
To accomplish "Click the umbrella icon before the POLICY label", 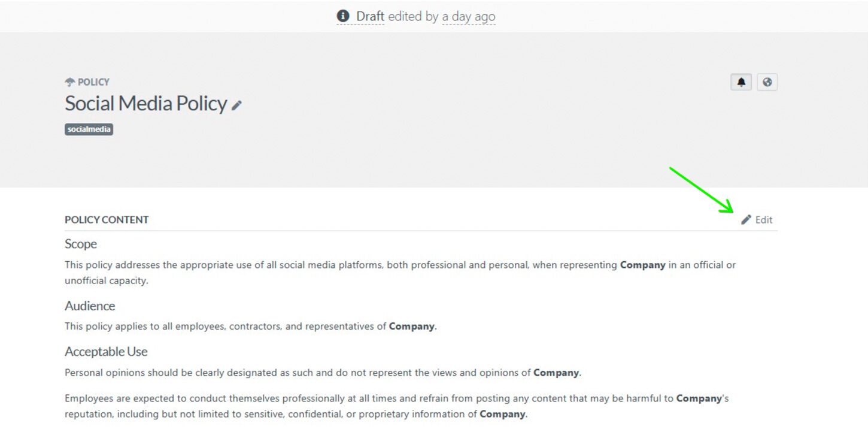I will tap(69, 81).
